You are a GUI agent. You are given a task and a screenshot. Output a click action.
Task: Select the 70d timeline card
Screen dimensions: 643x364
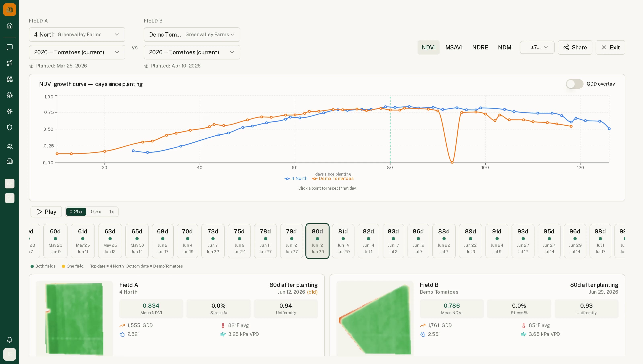pos(187,241)
